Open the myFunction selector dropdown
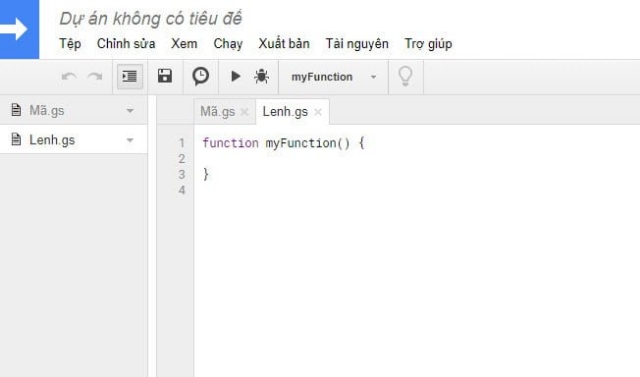This screenshot has width=640, height=377. (x=333, y=77)
